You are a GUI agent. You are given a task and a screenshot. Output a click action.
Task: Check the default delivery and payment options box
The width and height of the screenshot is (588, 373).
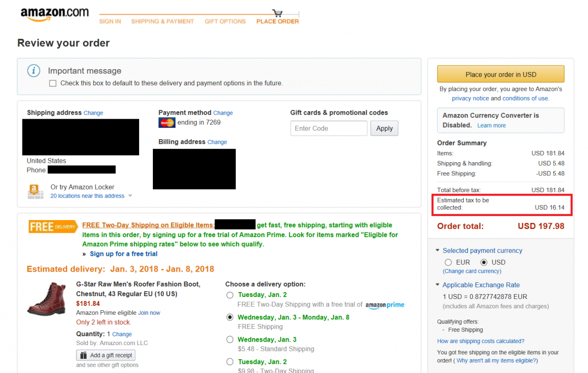click(x=53, y=83)
